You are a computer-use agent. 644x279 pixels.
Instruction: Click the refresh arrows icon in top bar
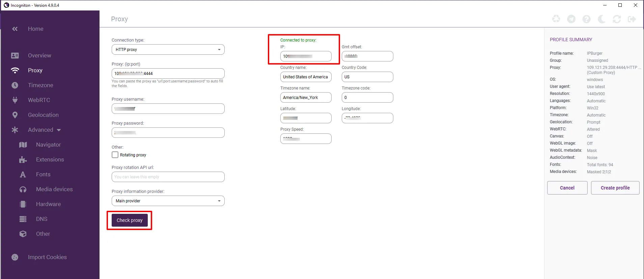(x=617, y=19)
